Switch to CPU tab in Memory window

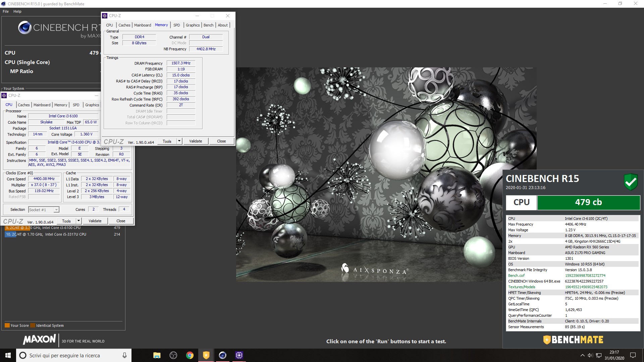click(110, 25)
